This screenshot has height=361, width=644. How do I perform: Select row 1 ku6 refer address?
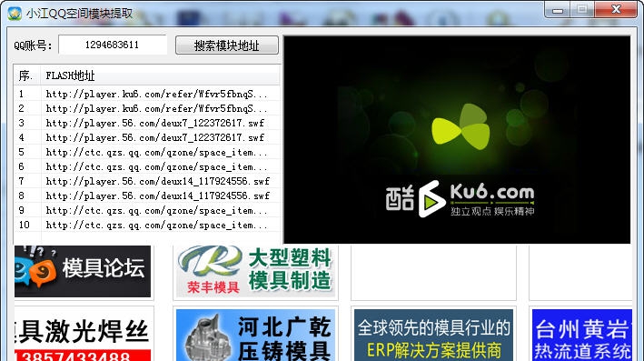pyautogui.click(x=147, y=95)
